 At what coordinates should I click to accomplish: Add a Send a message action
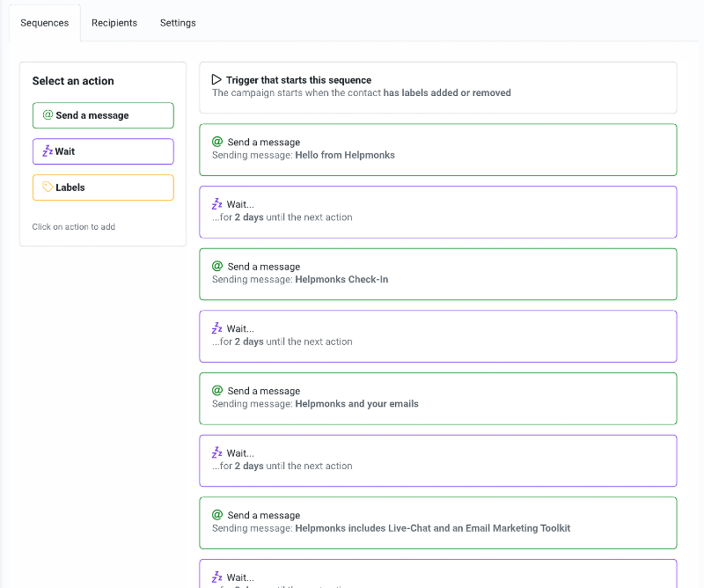tap(103, 115)
